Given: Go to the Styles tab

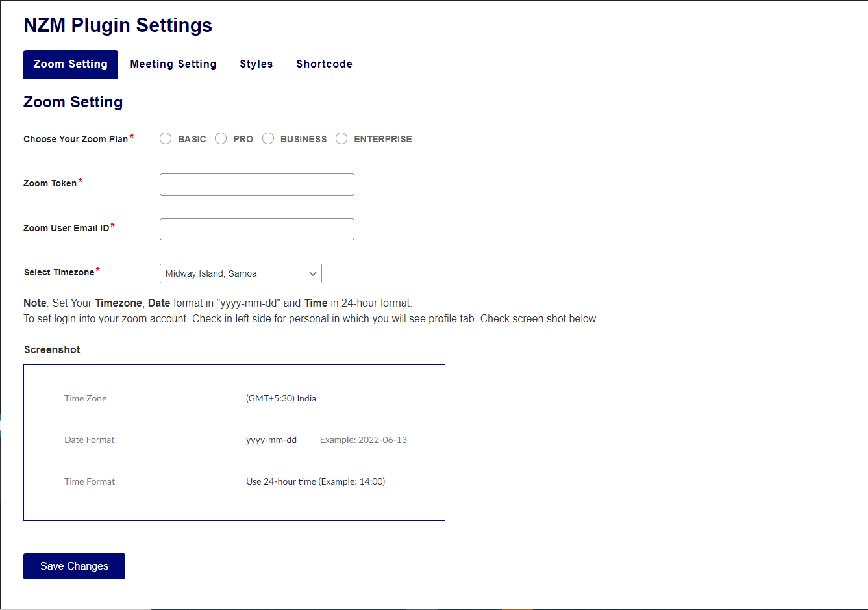Looking at the screenshot, I should [x=256, y=64].
